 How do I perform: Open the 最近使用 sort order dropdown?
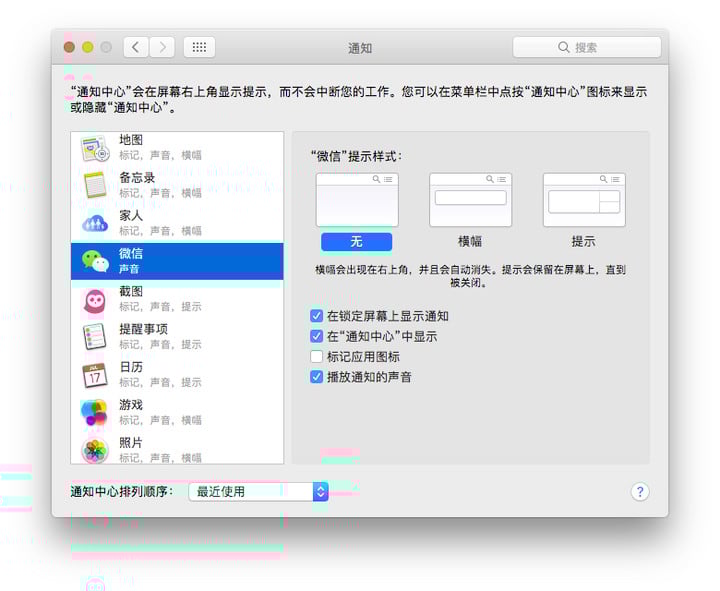259,491
